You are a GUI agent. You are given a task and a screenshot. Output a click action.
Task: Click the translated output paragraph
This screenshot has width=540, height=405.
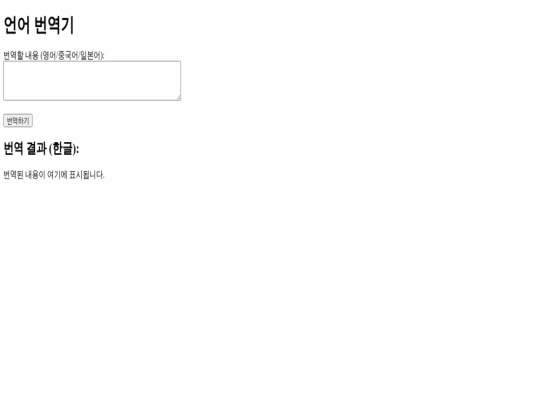(x=54, y=175)
